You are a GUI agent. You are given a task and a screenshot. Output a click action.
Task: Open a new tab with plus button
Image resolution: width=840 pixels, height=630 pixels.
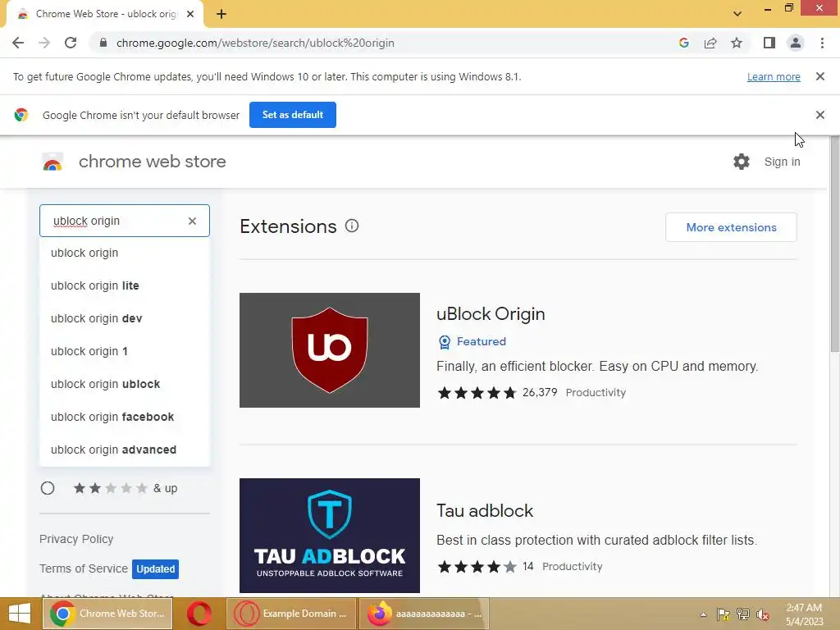coord(221,14)
